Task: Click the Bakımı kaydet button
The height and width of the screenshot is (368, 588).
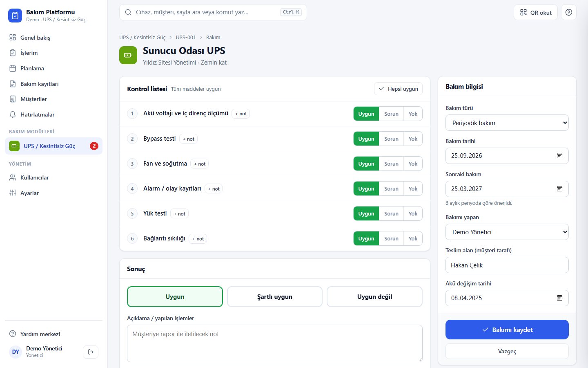Action: (507, 330)
